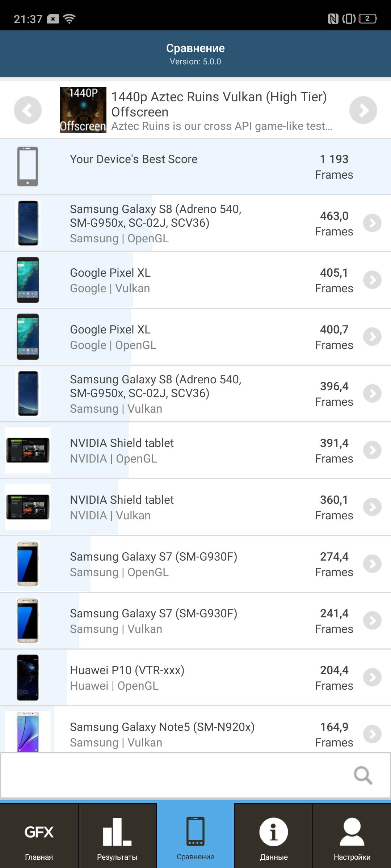
Task: Expand Samsung Galaxy S8 OpenGL result chevron
Action: pos(372,223)
